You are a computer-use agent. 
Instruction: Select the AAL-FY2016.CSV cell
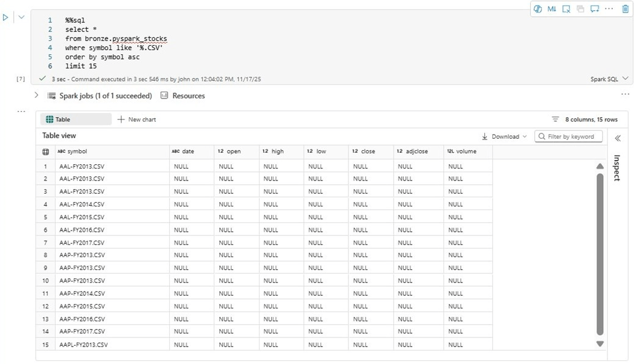(112, 230)
